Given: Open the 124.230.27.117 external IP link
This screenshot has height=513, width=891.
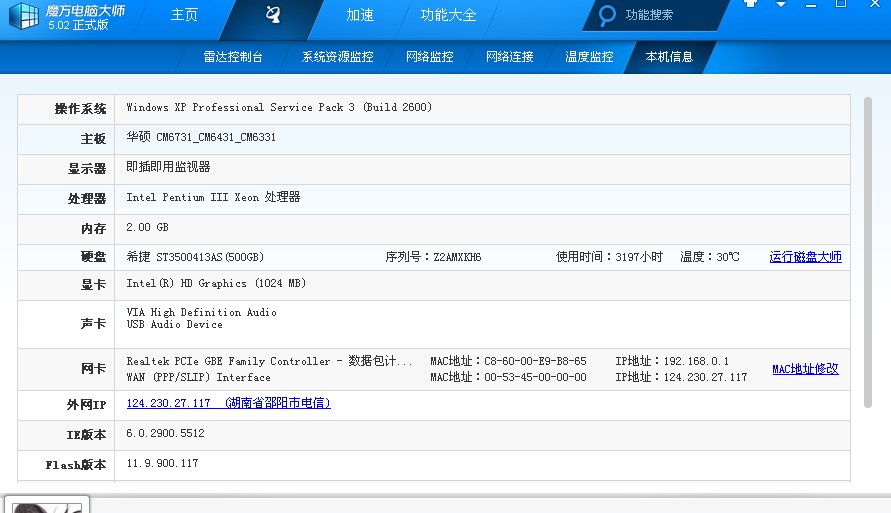Looking at the screenshot, I should tap(228, 403).
